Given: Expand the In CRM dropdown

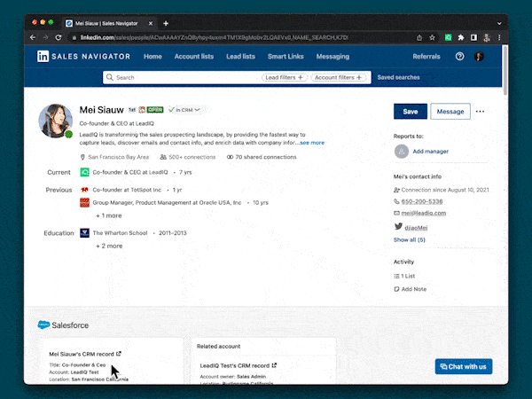Looking at the screenshot, I should point(184,110).
